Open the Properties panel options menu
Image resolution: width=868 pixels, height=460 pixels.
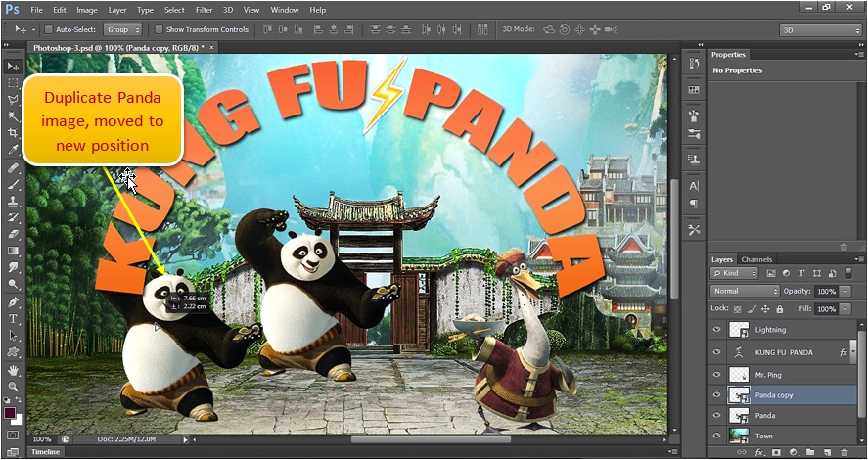pyautogui.click(x=860, y=54)
